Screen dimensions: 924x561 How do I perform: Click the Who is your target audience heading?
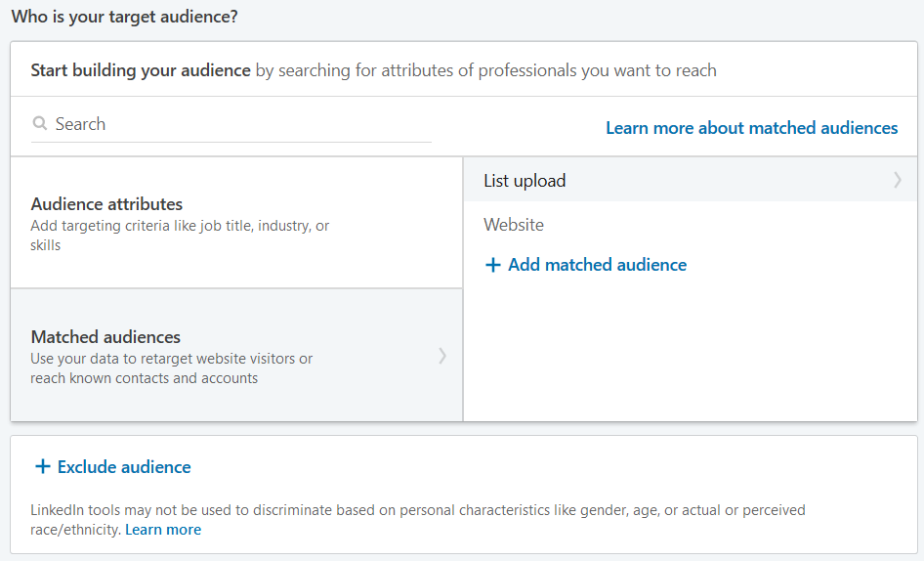click(x=124, y=17)
